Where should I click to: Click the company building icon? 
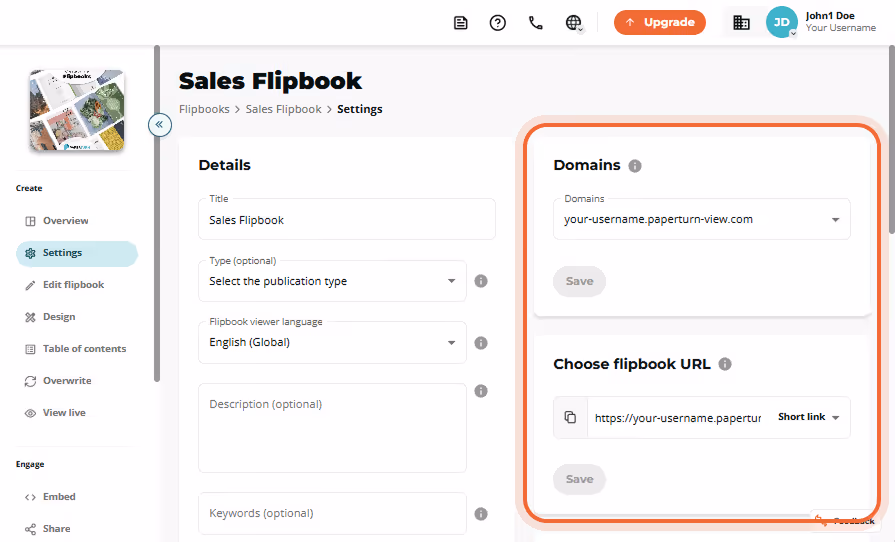(741, 23)
